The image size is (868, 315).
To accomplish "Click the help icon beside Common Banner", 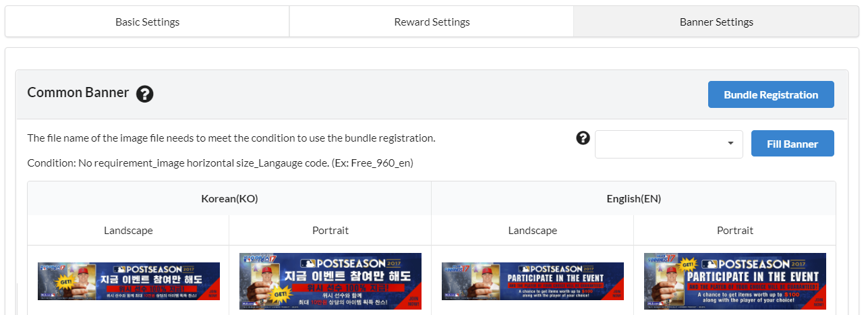I will pyautogui.click(x=144, y=94).
